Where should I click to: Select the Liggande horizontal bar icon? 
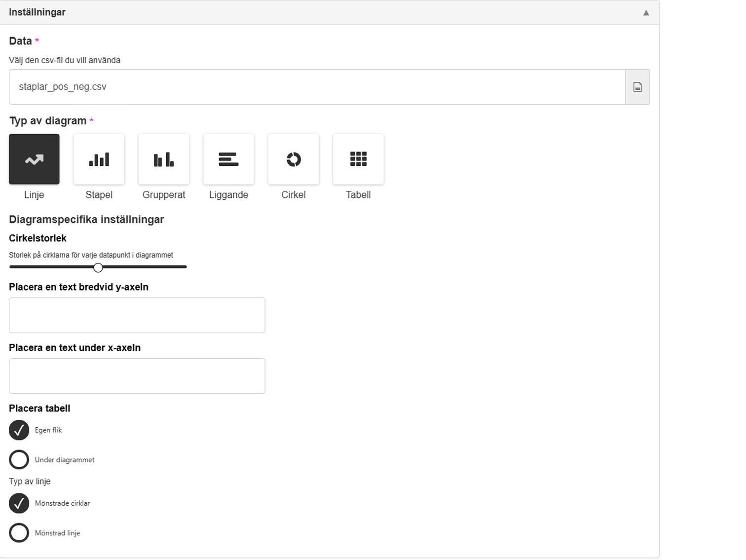pos(228,159)
